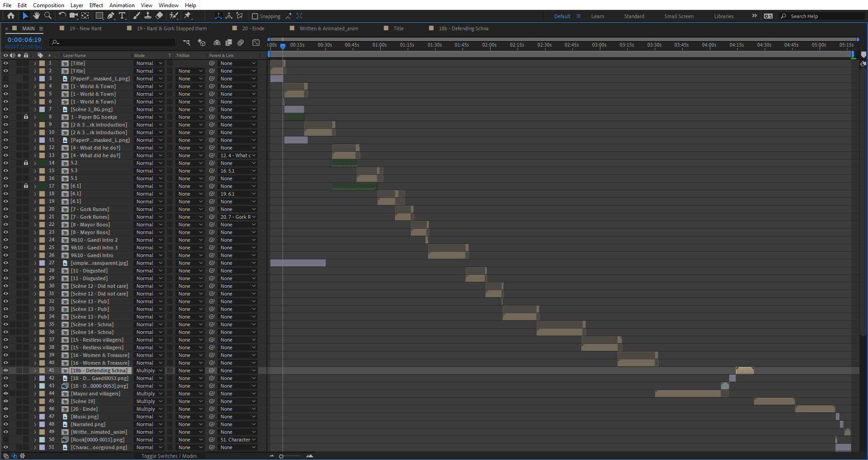Open Parent dropdown for layer 50 showing 51. Character
This screenshot has width=868, height=460.
pos(238,440)
